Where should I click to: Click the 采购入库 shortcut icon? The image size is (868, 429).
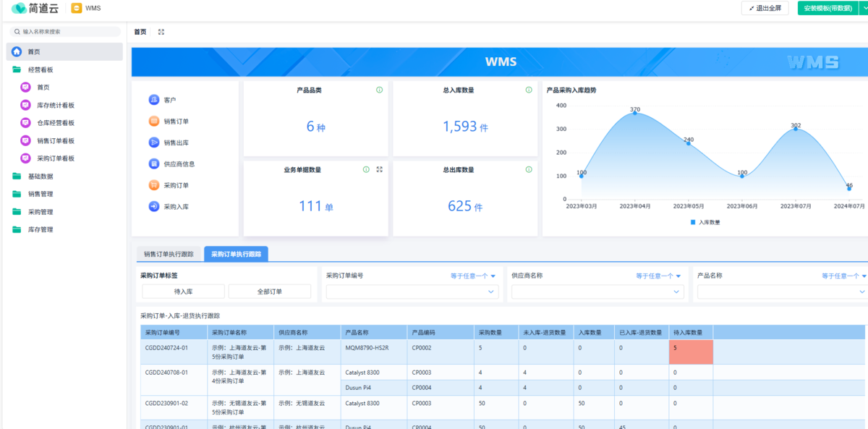(154, 206)
